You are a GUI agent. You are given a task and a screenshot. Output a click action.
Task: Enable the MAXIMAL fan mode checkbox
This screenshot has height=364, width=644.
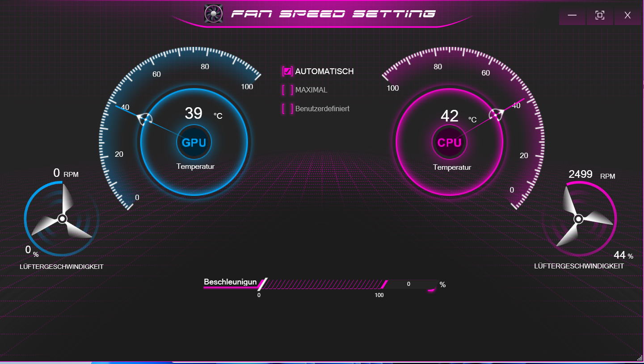point(287,90)
